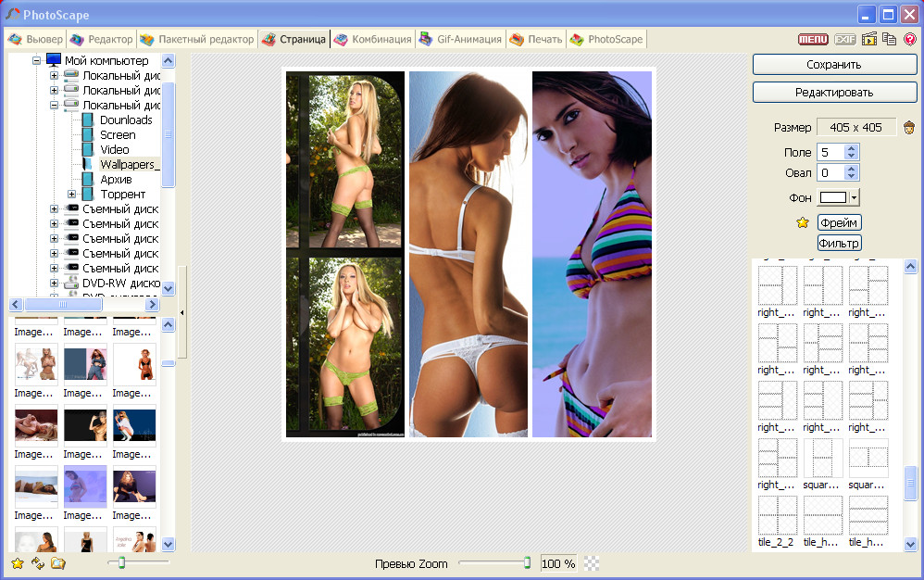Click the templates list scroll down arrow
The image size is (924, 580).
coord(910,545)
